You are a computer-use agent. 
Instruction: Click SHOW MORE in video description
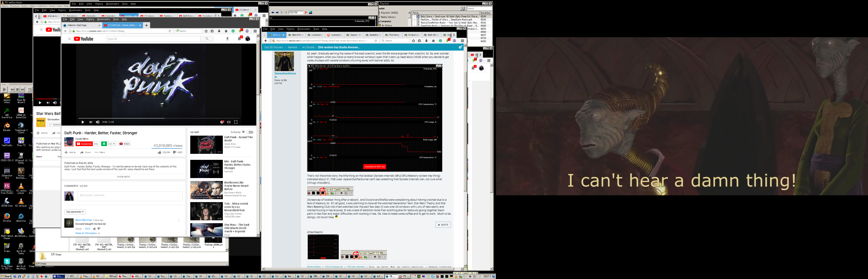click(x=123, y=177)
